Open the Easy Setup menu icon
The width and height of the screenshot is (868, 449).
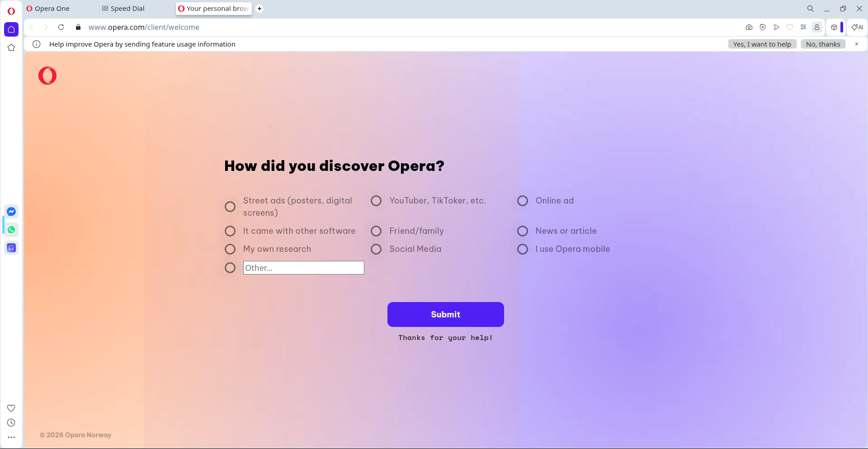[x=803, y=27]
